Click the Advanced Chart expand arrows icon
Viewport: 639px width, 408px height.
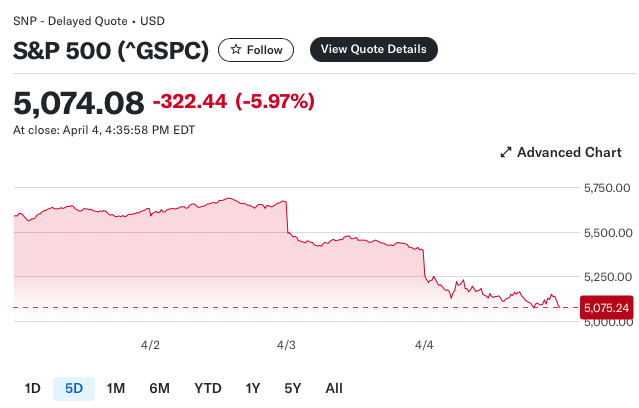(x=505, y=152)
